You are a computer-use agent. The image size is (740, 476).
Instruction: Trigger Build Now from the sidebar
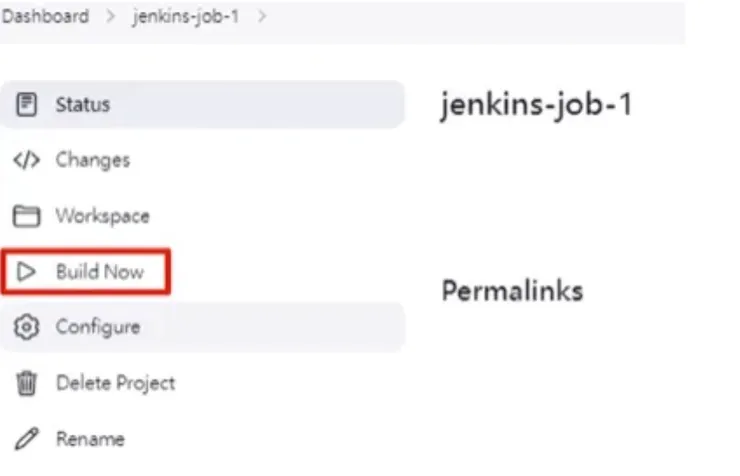tap(99, 272)
